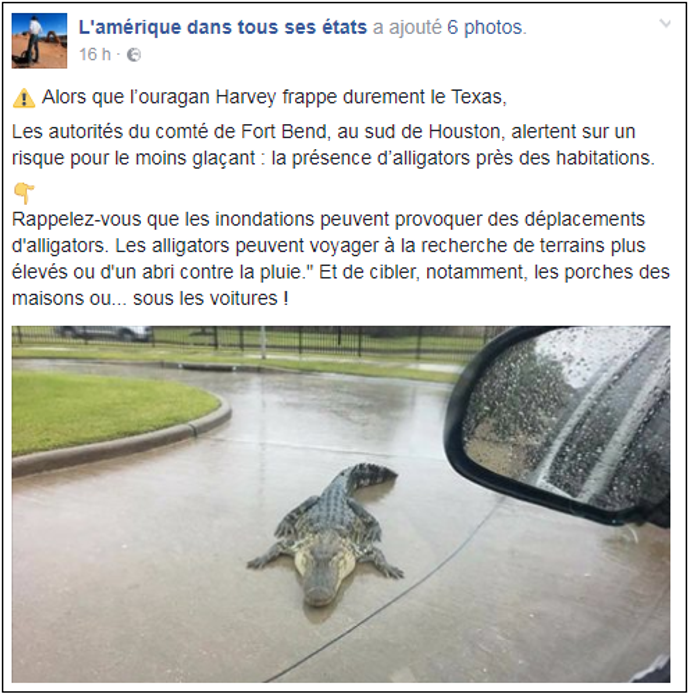Click the pointing-down hand emoji
The width and height of the screenshot is (688, 694).
[x=24, y=193]
